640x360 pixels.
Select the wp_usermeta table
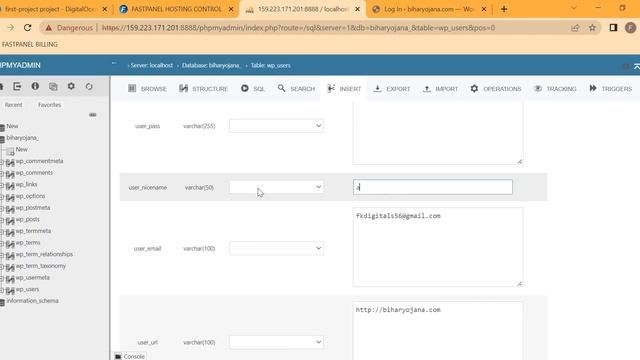(33, 277)
